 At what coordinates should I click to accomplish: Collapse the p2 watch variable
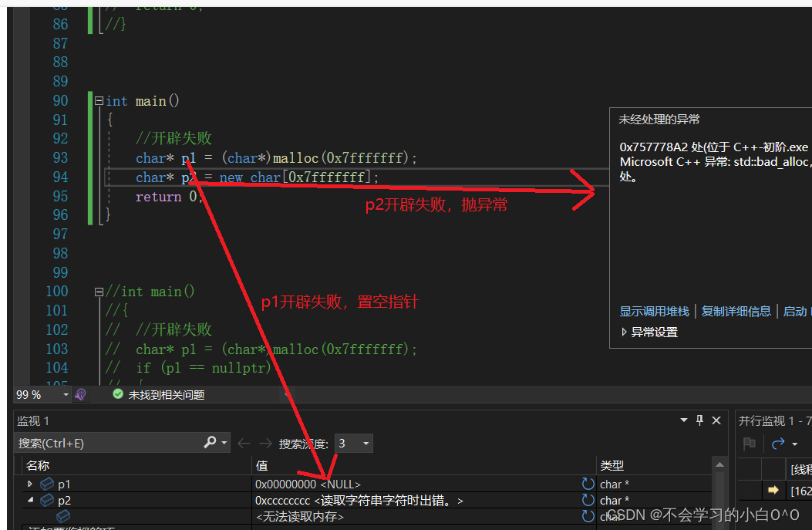pyautogui.click(x=29, y=500)
